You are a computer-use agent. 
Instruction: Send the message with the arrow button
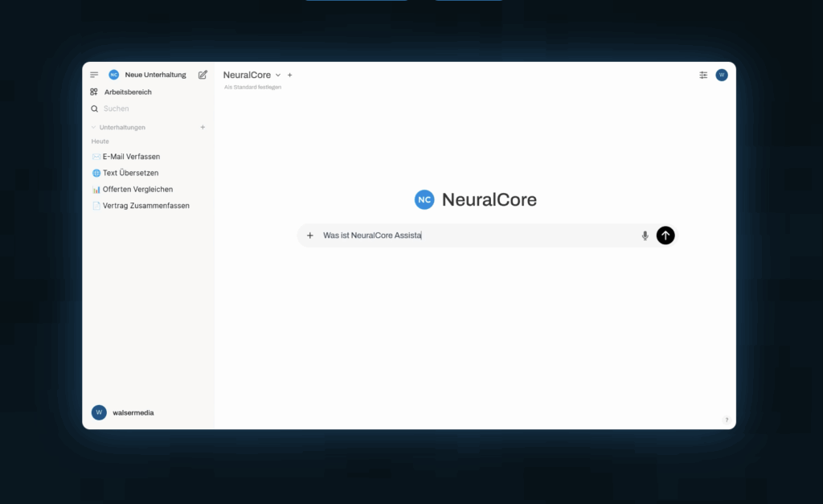(665, 236)
